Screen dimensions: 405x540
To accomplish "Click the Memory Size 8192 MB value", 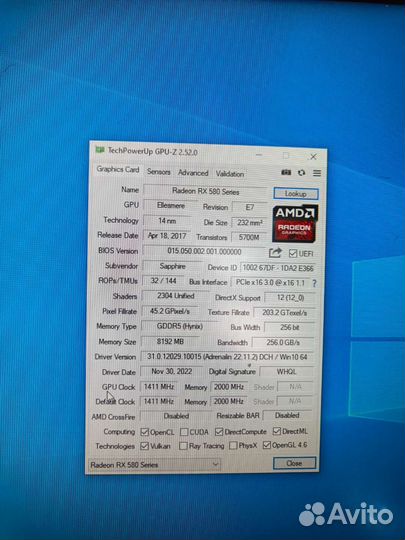I will (x=170, y=342).
